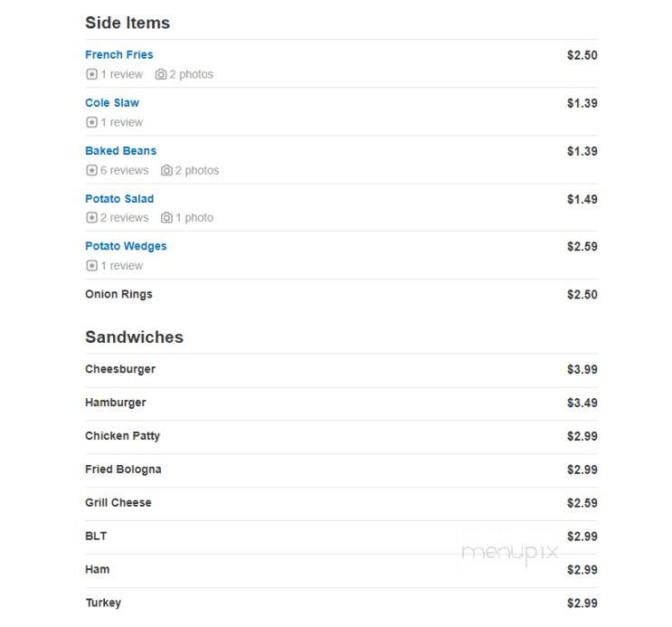672x627 pixels.
Task: Click the Turkey sandwich price $2.99
Action: tap(582, 603)
